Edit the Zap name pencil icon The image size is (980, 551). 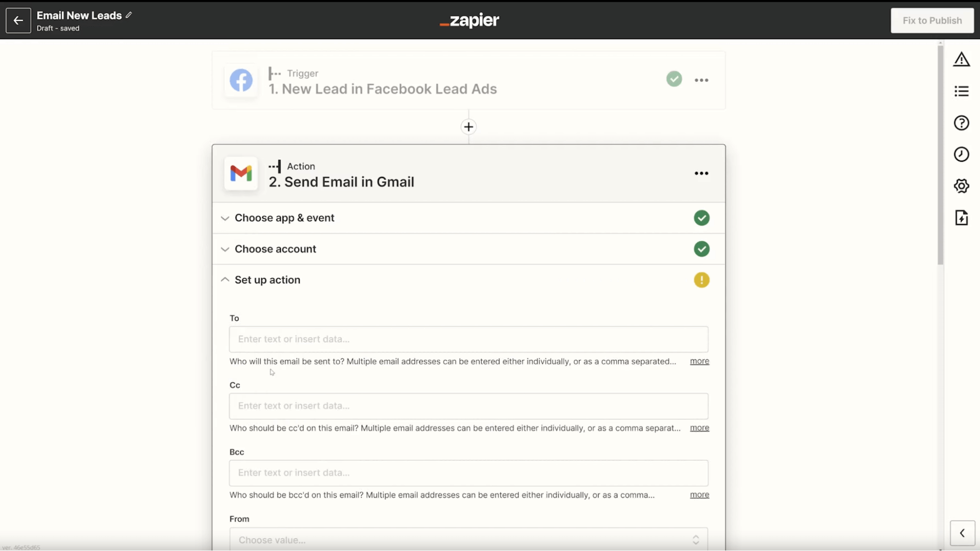128,15
